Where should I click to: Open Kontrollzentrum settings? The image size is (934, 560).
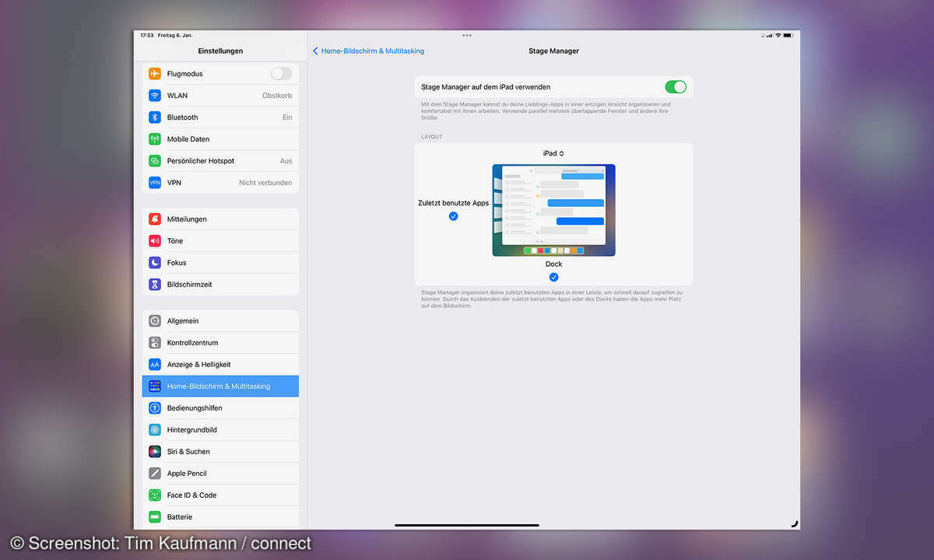pos(220,343)
